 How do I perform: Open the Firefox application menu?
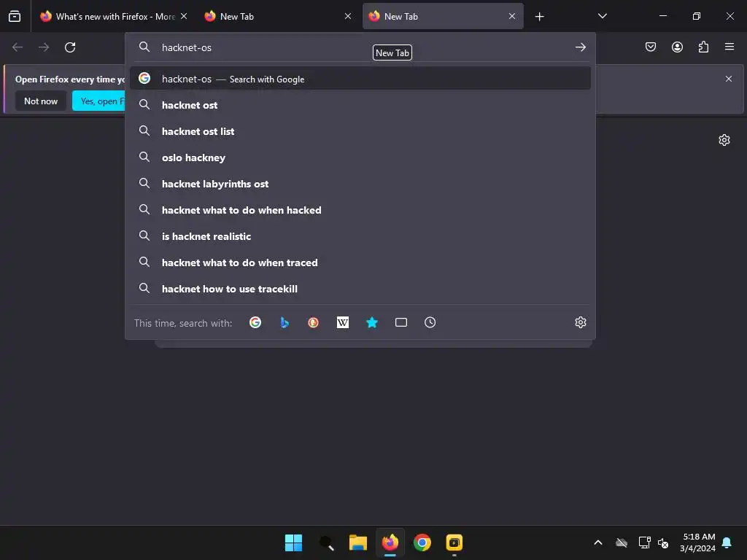[x=729, y=47]
